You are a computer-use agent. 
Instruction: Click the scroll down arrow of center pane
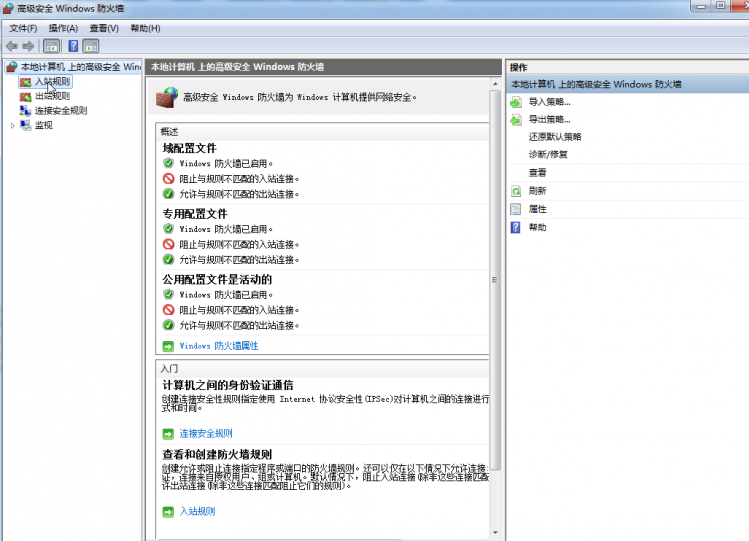coord(495,532)
